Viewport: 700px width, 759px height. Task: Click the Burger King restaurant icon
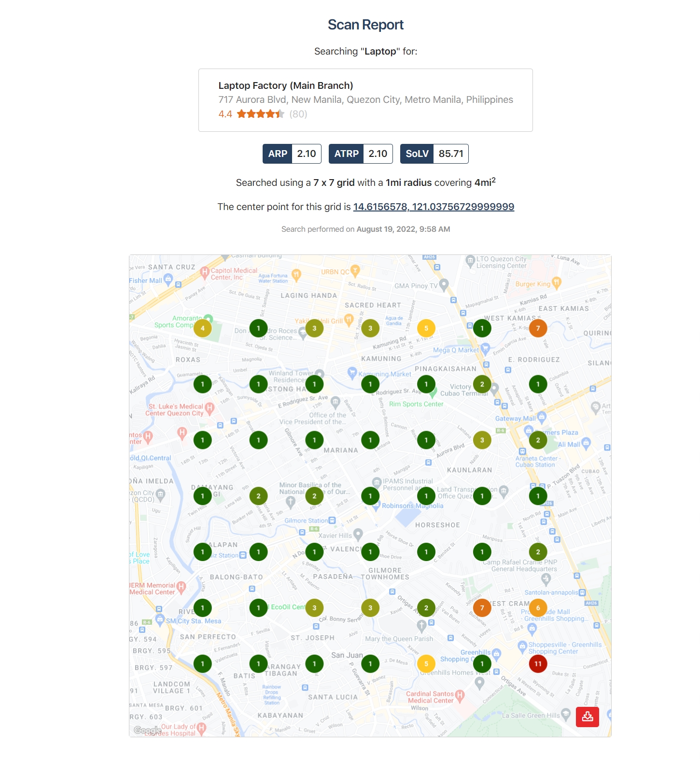click(x=557, y=282)
